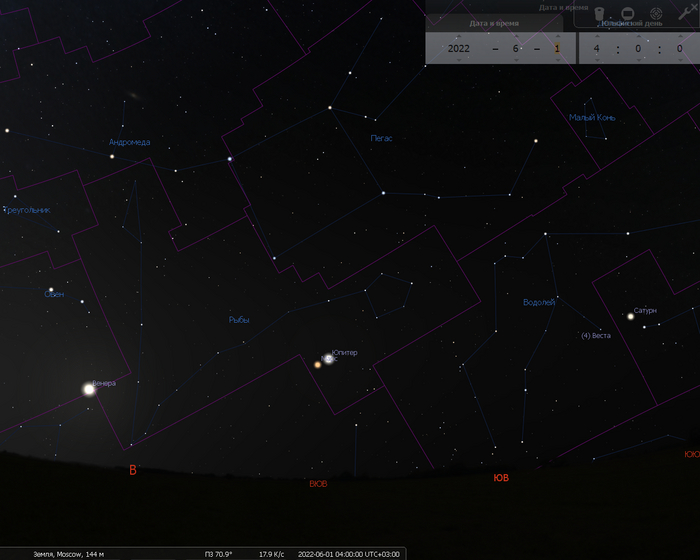Click the location 'Земля, Moscow, 144 м' in the status bar
This screenshot has height=560, width=700.
[69, 554]
